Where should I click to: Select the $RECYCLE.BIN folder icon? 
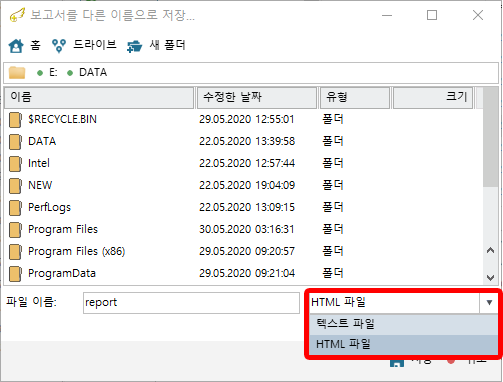click(15, 120)
